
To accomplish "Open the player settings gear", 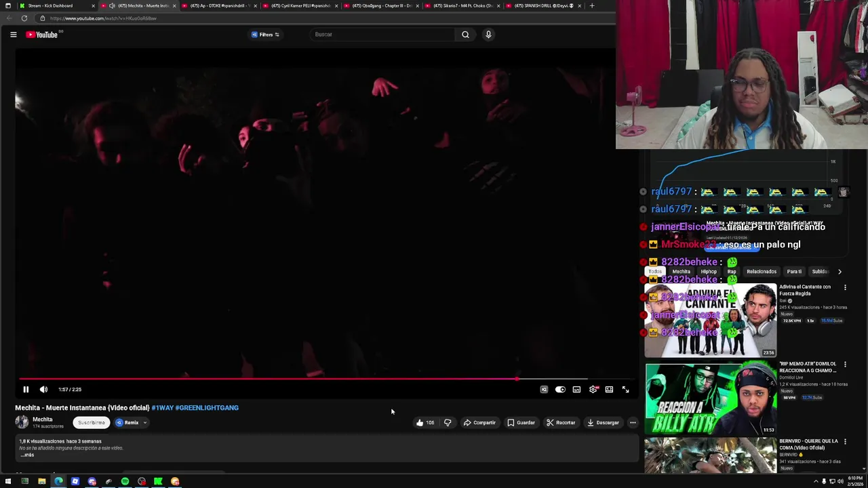I will coord(593,390).
